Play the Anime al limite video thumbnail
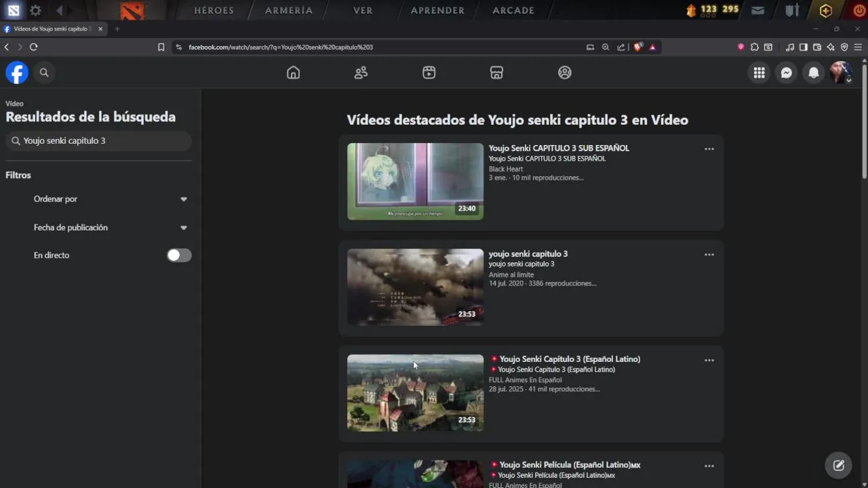The image size is (868, 488). tap(415, 287)
